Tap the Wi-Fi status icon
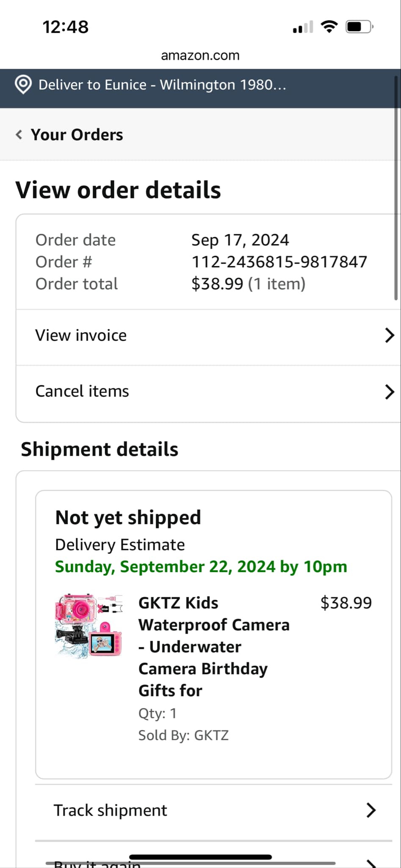Viewport: 401px width, 868px height. 329,27
